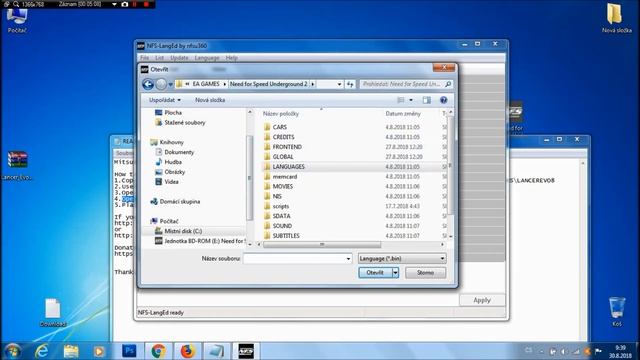Image resolution: width=640 pixels, height=360 pixels.
Task: Open Lancer Evo archive on desktop
Action: pyautogui.click(x=17, y=165)
